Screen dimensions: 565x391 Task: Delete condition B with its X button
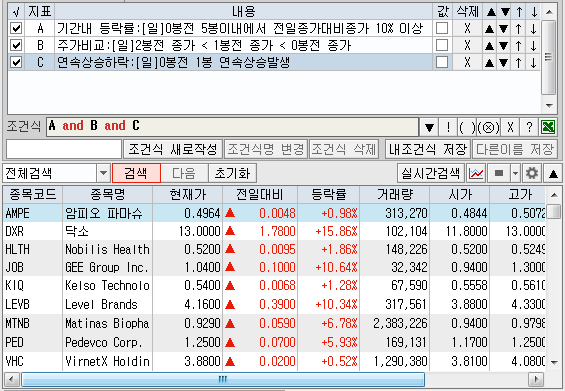coord(467,45)
